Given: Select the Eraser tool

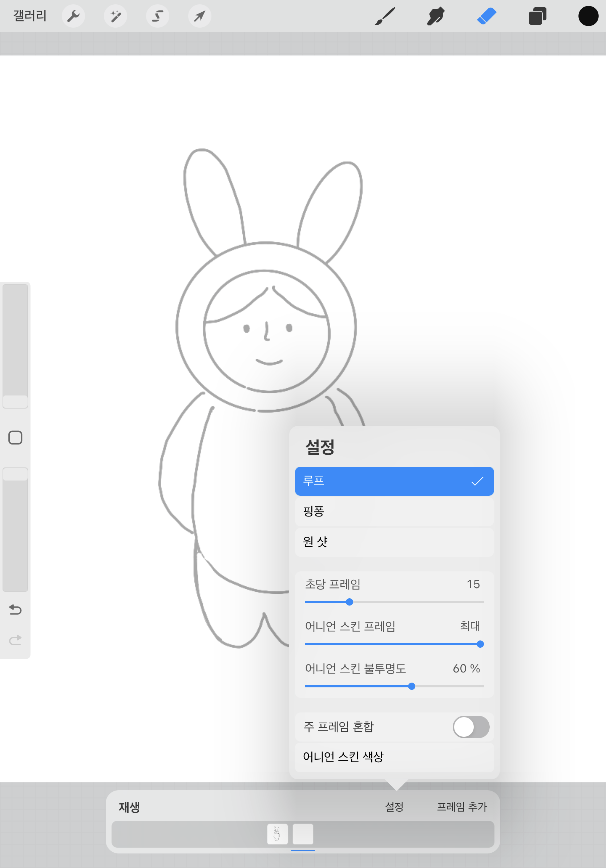Looking at the screenshot, I should [x=486, y=16].
